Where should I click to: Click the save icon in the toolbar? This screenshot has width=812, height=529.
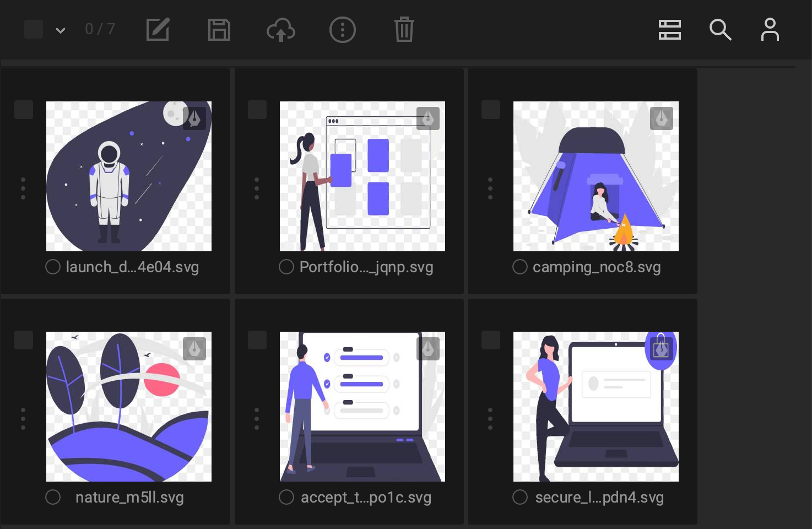coord(219,30)
